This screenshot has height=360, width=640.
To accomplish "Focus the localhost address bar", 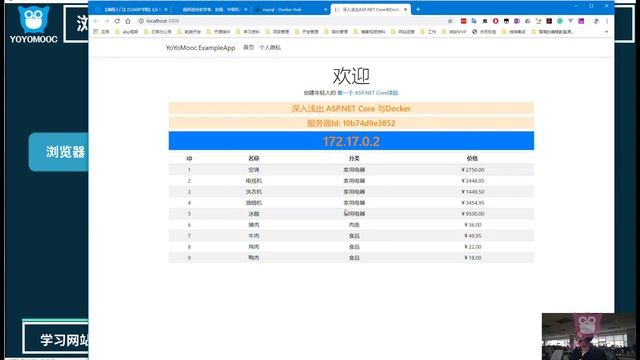I will [294, 21].
